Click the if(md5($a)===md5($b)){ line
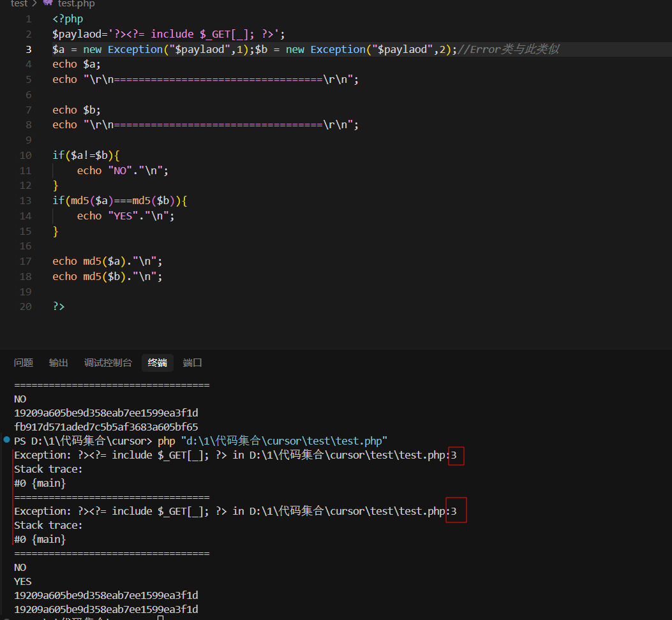Viewport: 672px width, 620px height. [x=119, y=200]
